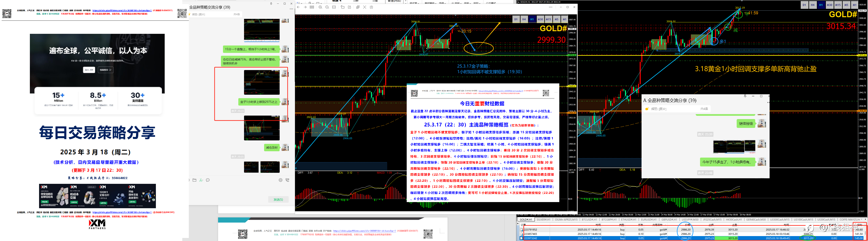Switch the right chart to the D1 timeframe
This screenshot has width=868, height=241.
(805, 5)
